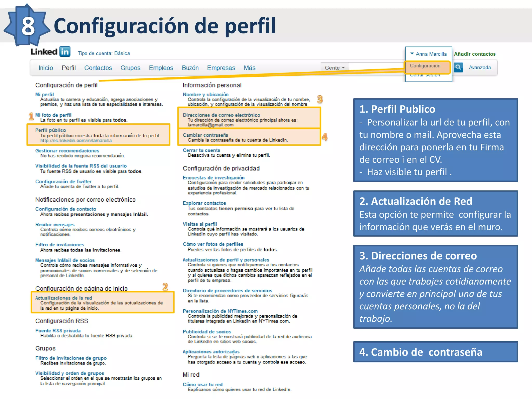Select Configuración in account menu
The image size is (532, 399).
pyautogui.click(x=425, y=66)
